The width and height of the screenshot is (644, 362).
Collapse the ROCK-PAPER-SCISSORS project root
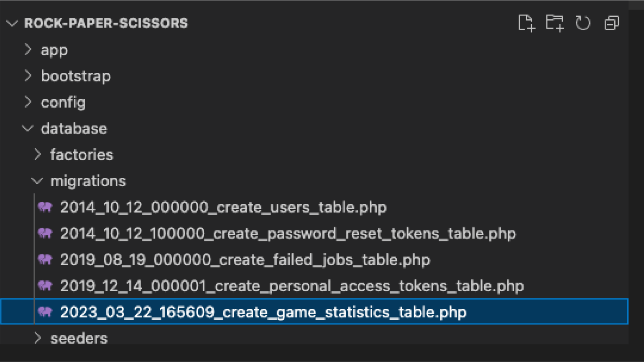click(x=12, y=23)
